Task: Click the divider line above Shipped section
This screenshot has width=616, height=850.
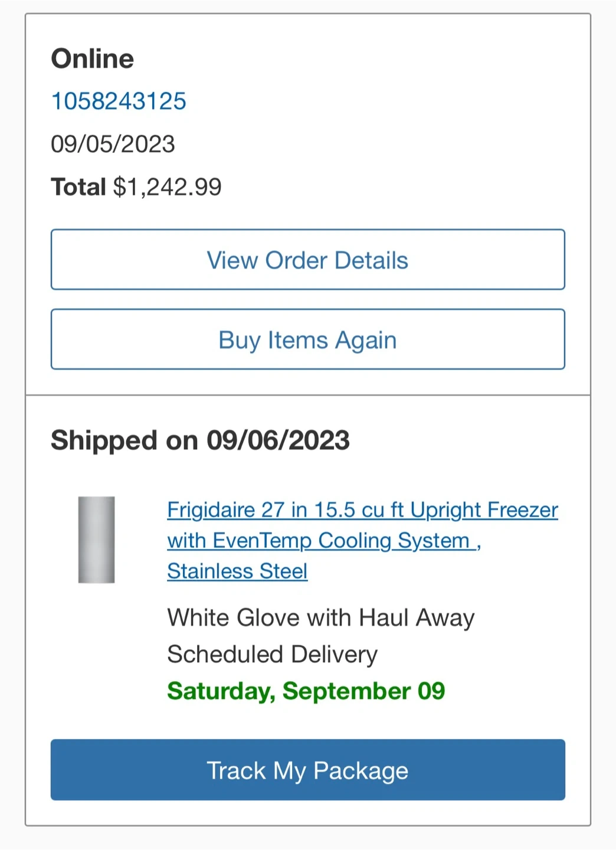Action: pyautogui.click(x=307, y=395)
